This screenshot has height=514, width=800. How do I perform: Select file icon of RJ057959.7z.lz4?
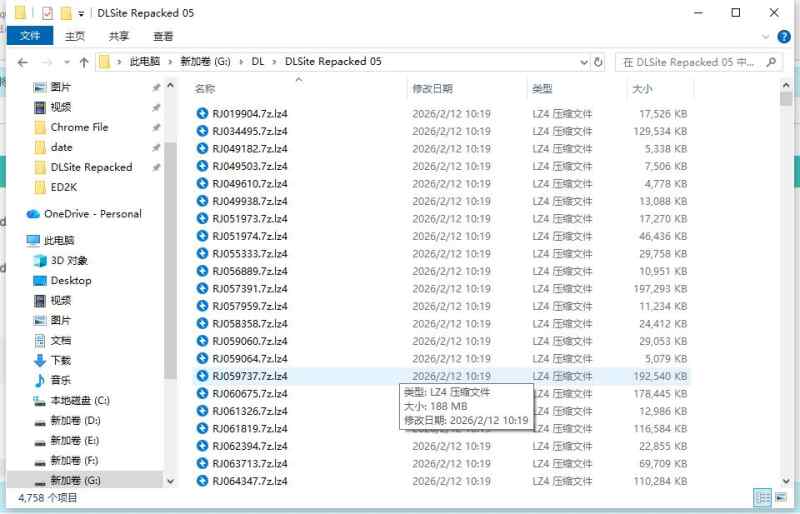coord(202,306)
